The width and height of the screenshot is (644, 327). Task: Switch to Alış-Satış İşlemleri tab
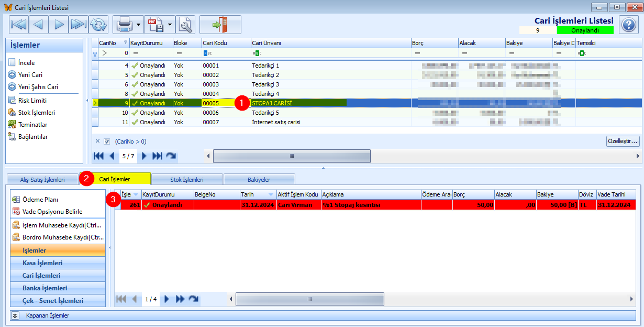(42, 180)
